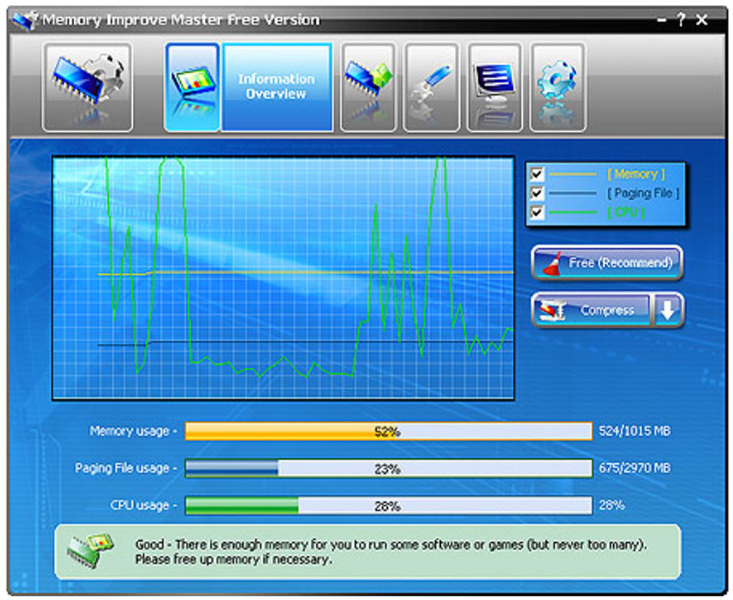The height and width of the screenshot is (600, 733).
Task: Click the 'Memory usage -' label
Action: click(133, 431)
